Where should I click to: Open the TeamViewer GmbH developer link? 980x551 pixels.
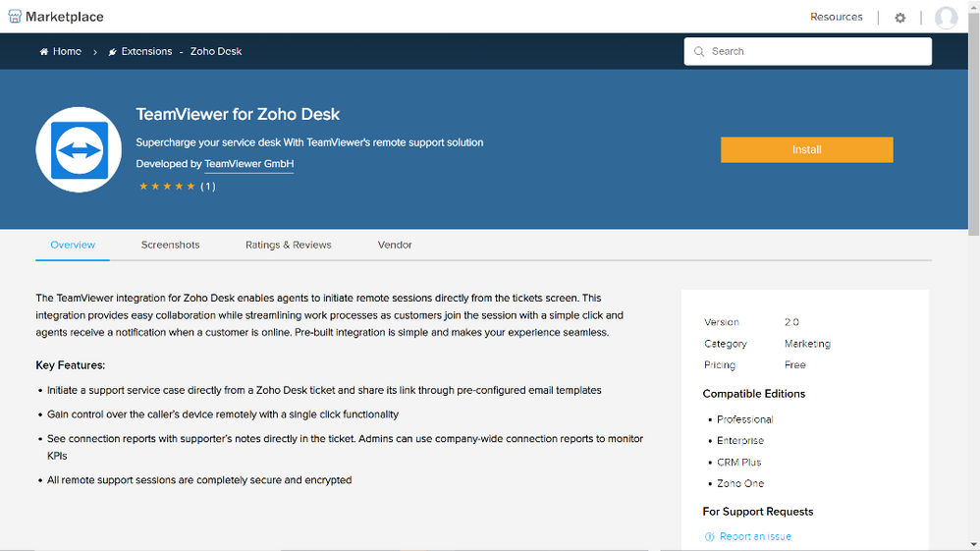tap(248, 164)
